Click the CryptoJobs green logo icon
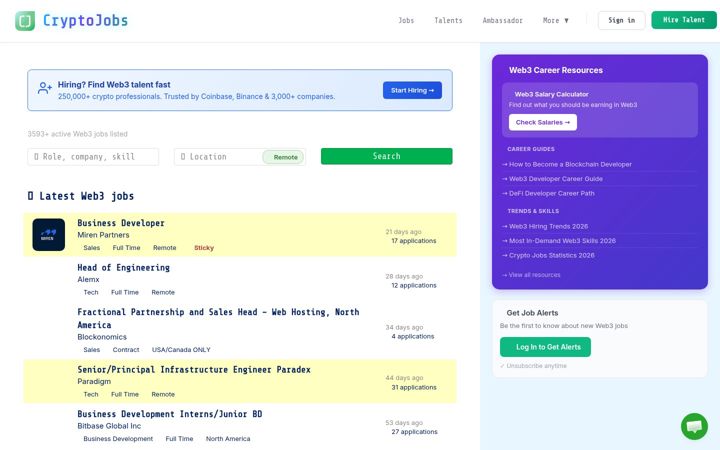 click(25, 21)
